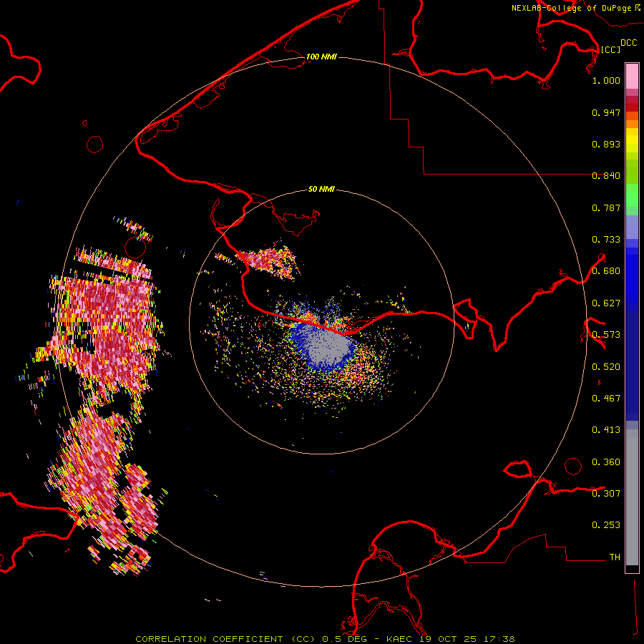Click the Correlation Coefficient product title text
This screenshot has height=644, width=644.
click(225, 639)
